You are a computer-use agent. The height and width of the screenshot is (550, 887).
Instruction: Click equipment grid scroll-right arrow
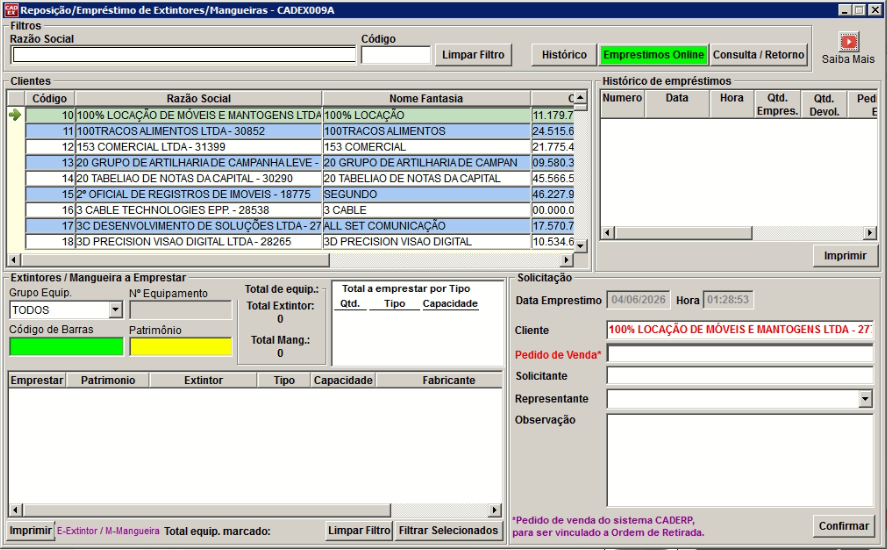[495, 510]
